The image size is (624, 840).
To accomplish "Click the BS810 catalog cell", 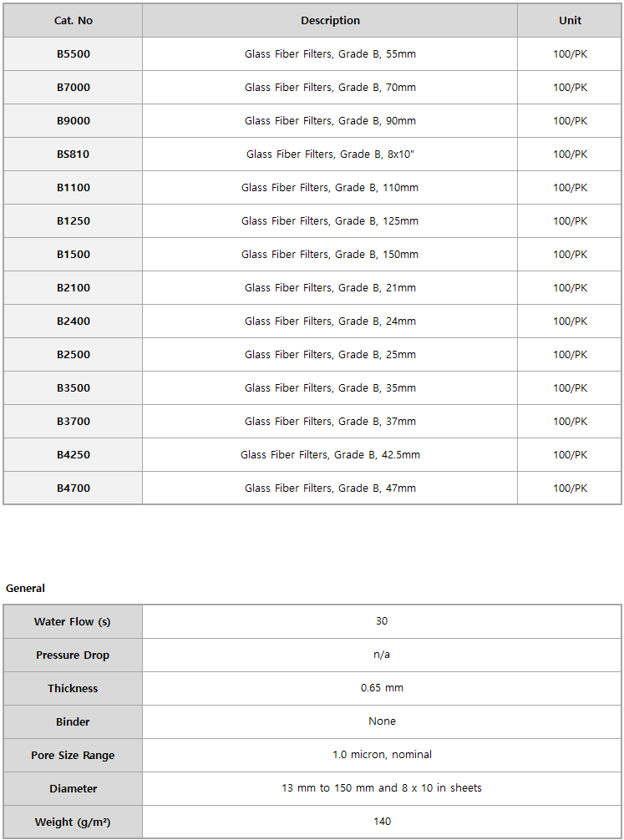I will 73,154.
